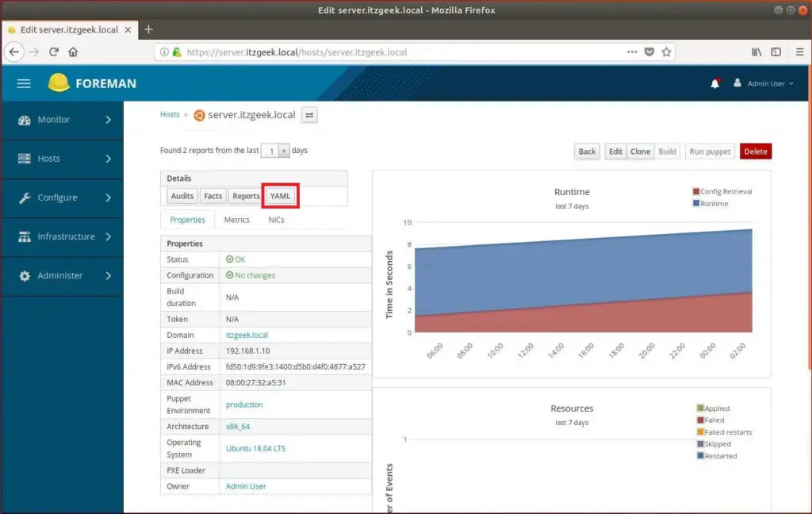Bookmark this page with star
Image resolution: width=812 pixels, height=514 pixels.
tap(666, 52)
